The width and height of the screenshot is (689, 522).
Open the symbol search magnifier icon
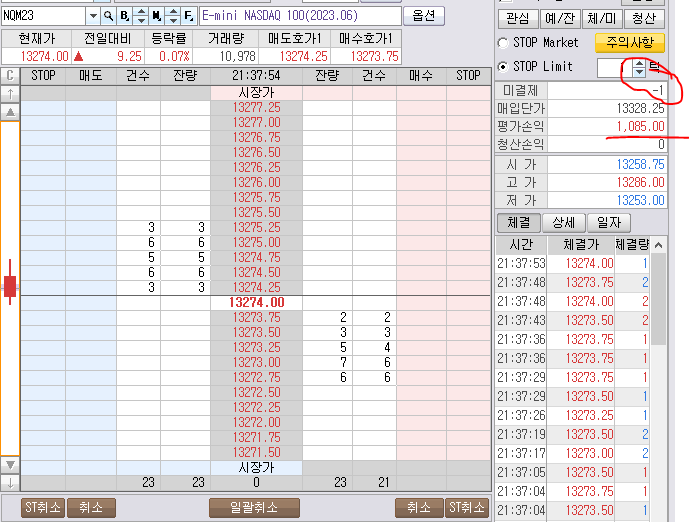coord(108,16)
